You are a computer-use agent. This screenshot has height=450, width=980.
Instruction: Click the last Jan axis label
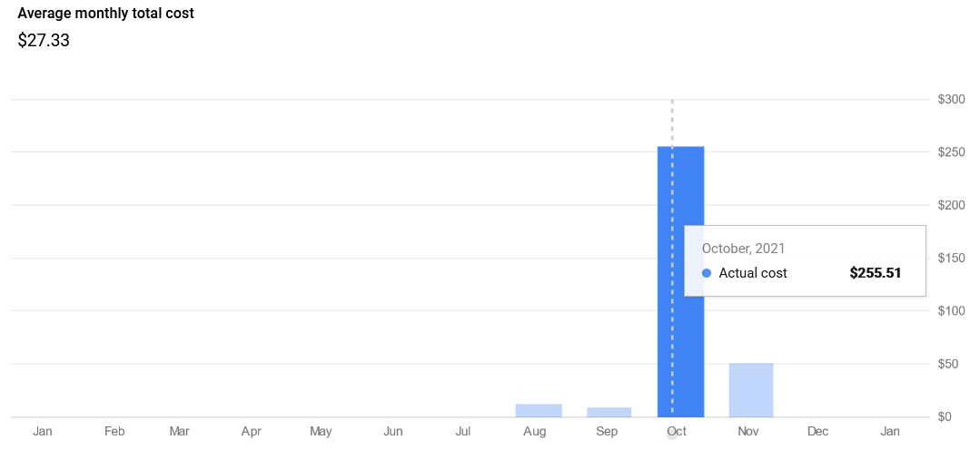pos(890,431)
